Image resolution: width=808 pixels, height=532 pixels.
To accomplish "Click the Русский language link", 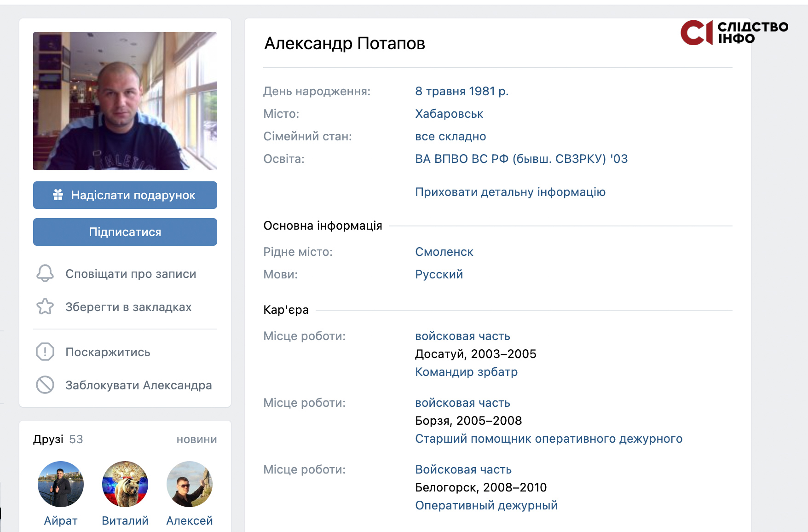I will pos(439,274).
